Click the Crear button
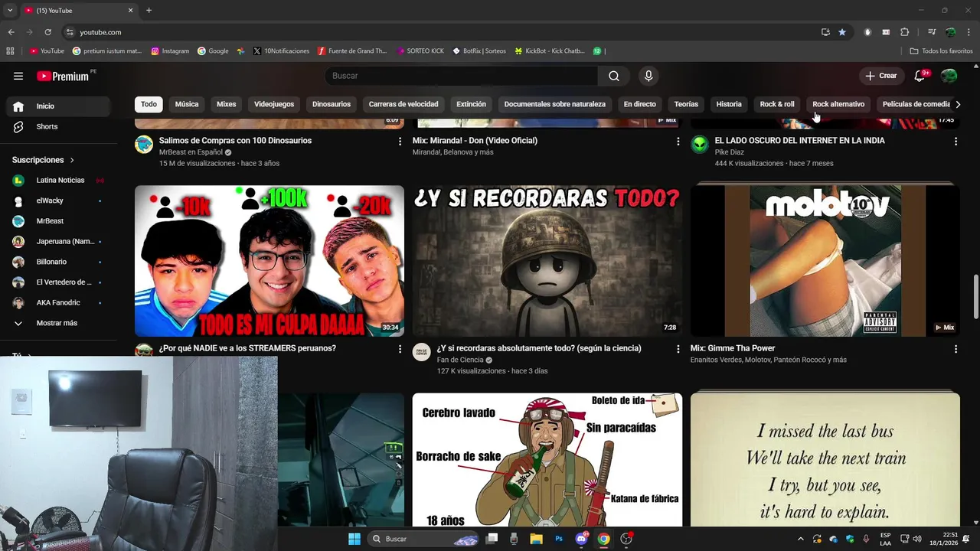 coord(880,76)
